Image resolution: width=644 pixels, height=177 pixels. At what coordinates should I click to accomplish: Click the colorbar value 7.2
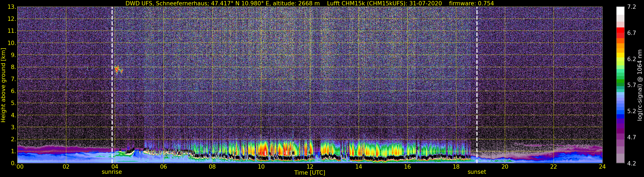pos(632,7)
